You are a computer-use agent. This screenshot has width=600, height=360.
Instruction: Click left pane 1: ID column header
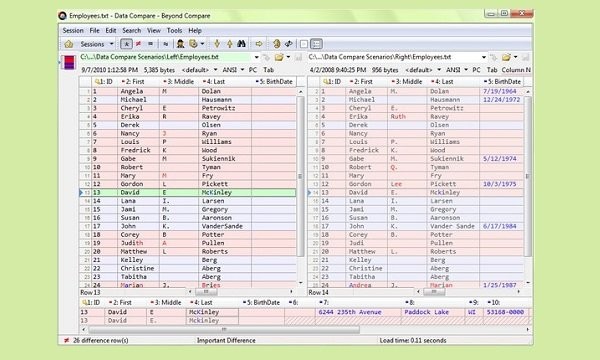tap(104, 81)
